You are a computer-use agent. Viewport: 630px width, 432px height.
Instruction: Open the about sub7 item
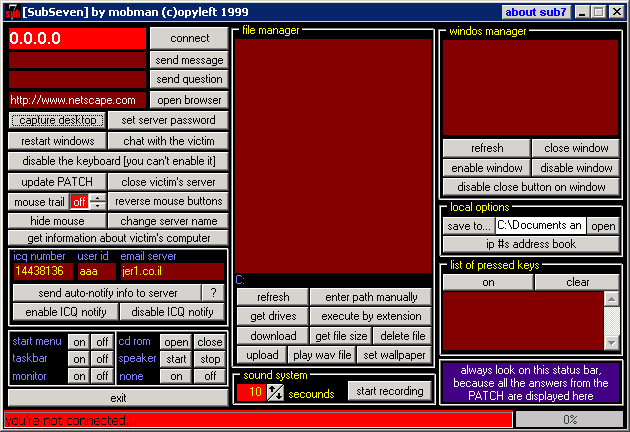[534, 12]
